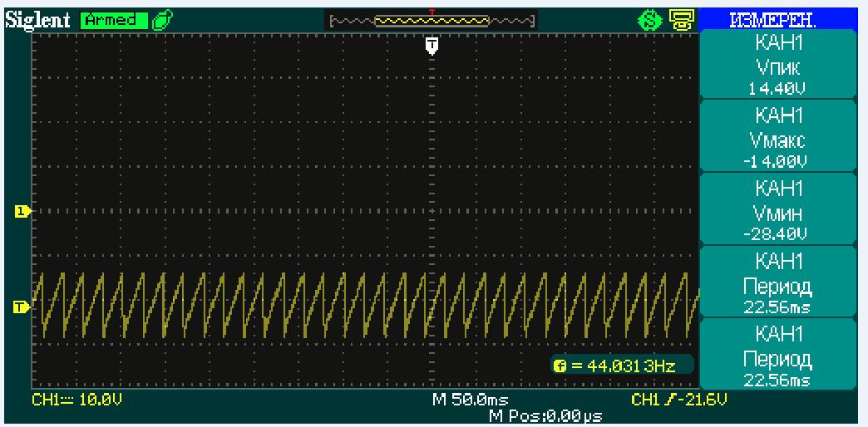868x427 pixels.
Task: Select the bottom КАН1 Период 22.56ms measurement
Action: pyautogui.click(x=779, y=354)
